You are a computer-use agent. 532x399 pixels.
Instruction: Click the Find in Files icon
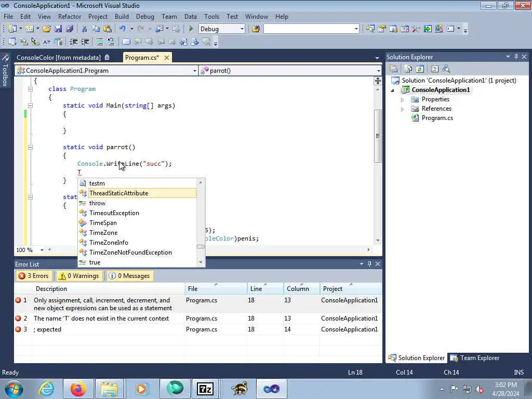(256, 29)
